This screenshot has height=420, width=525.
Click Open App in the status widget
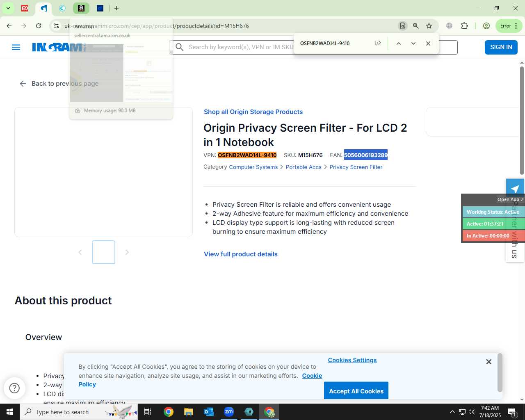(x=510, y=199)
